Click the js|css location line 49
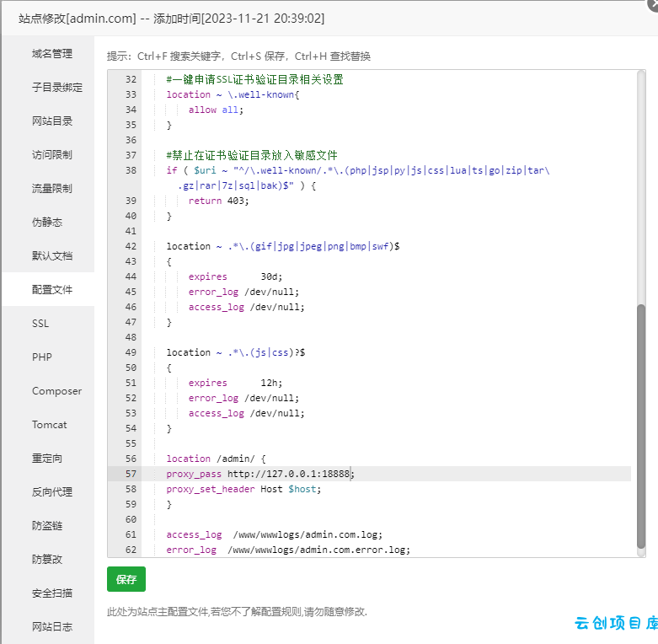Image resolution: width=658 pixels, height=644 pixels. tap(236, 352)
